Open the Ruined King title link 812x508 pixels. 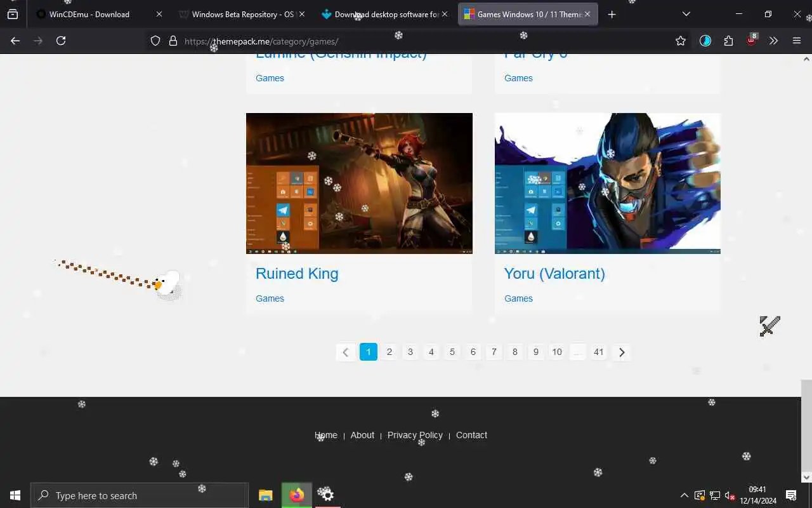point(297,274)
